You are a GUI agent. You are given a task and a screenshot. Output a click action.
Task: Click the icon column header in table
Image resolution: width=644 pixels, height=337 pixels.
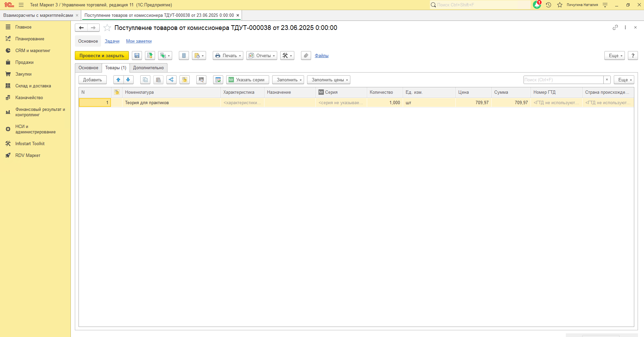pyautogui.click(x=117, y=92)
